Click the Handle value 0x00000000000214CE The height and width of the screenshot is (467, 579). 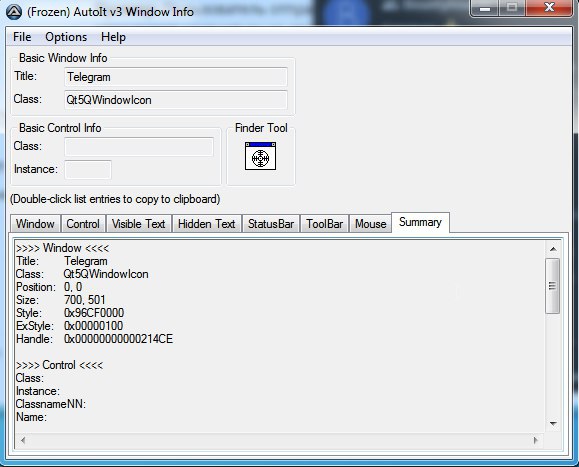(118, 339)
